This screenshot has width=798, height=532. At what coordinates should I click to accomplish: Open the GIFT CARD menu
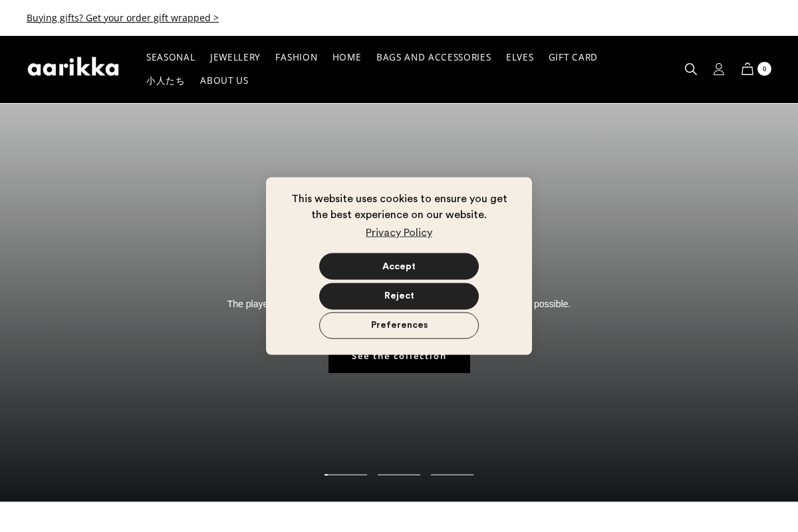click(573, 57)
